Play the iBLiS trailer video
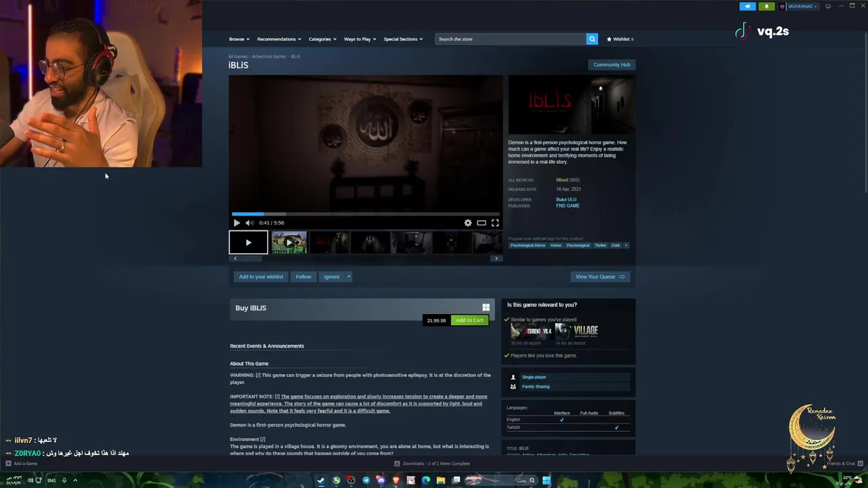The width and height of the screenshot is (868, 488). point(237,222)
